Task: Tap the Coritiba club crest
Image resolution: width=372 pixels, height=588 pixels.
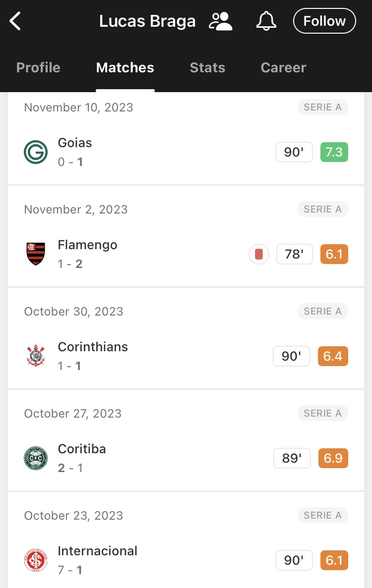Action: [x=36, y=458]
